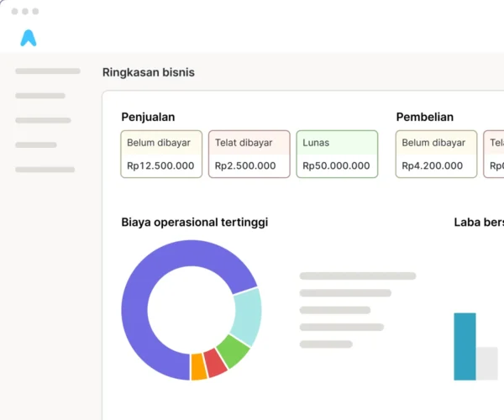Click the Rp12.500.000 amount value
The height and width of the screenshot is (420, 504).
pos(160,165)
